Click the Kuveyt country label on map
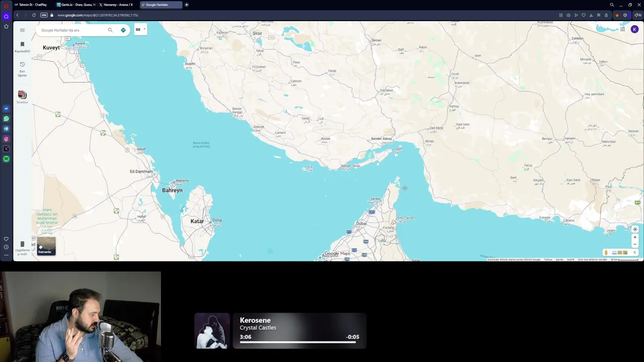 51,48
